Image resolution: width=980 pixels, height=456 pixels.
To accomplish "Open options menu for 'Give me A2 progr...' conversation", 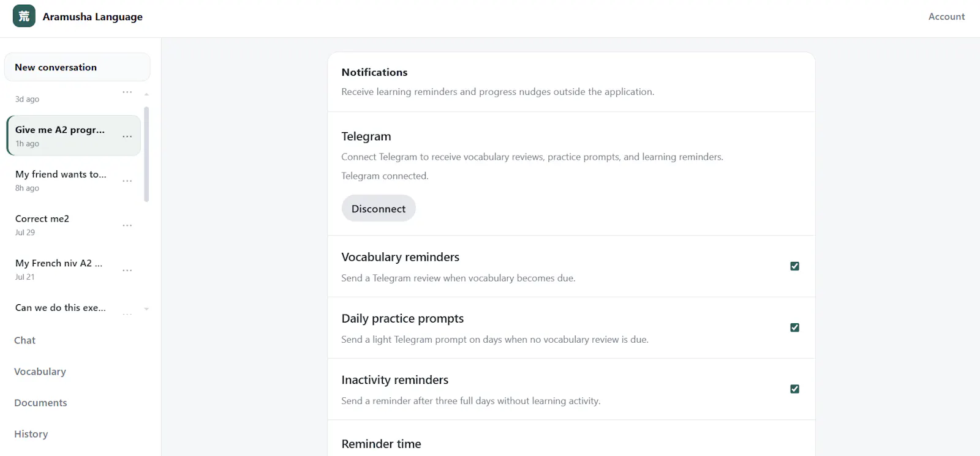I will [x=127, y=136].
